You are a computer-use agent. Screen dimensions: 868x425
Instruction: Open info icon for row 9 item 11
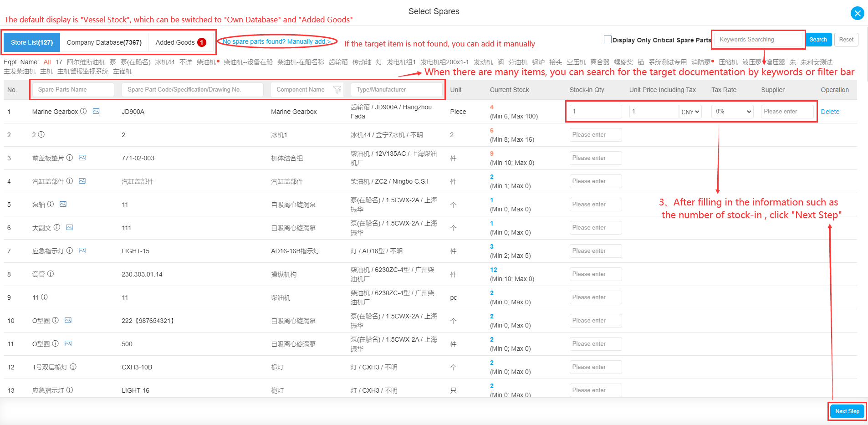(44, 297)
